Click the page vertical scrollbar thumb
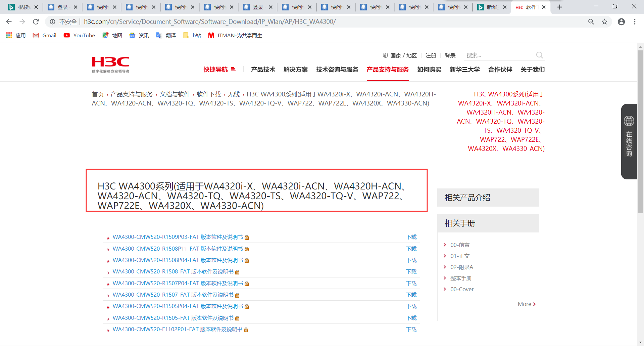This screenshot has width=644, height=346. 641,132
